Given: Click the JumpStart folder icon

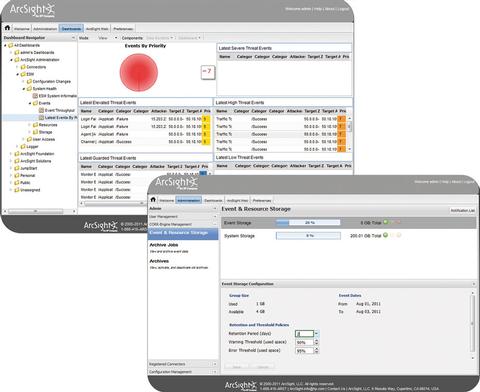Looking at the screenshot, I should point(17,168).
